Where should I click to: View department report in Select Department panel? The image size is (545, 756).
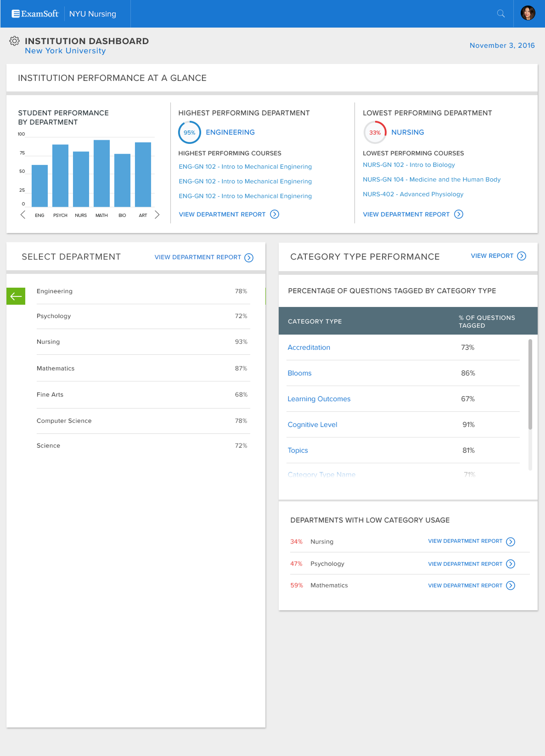198,257
